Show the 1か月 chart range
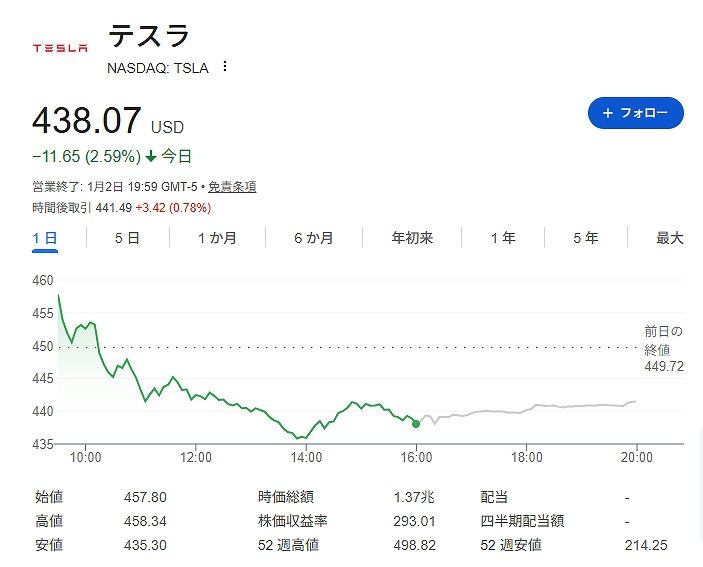 [217, 238]
